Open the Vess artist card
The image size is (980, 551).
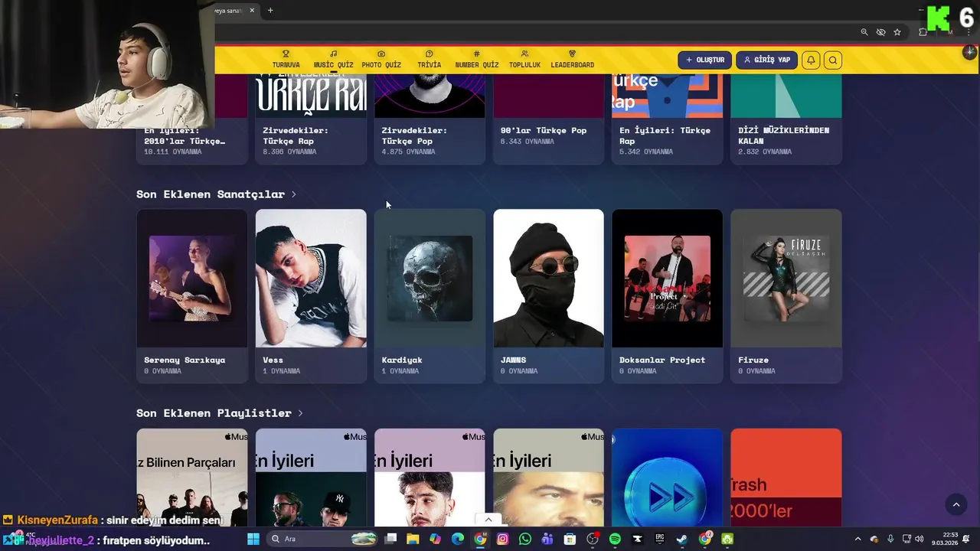[311, 295]
